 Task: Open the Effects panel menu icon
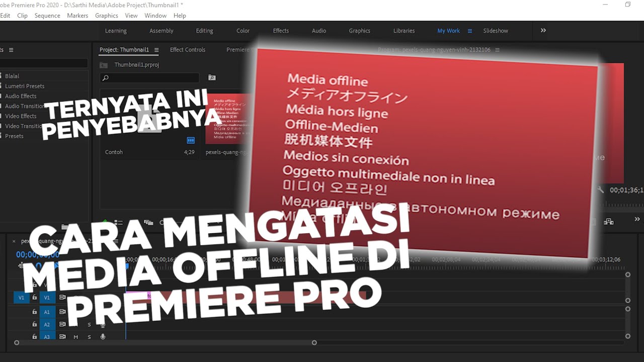point(11,50)
